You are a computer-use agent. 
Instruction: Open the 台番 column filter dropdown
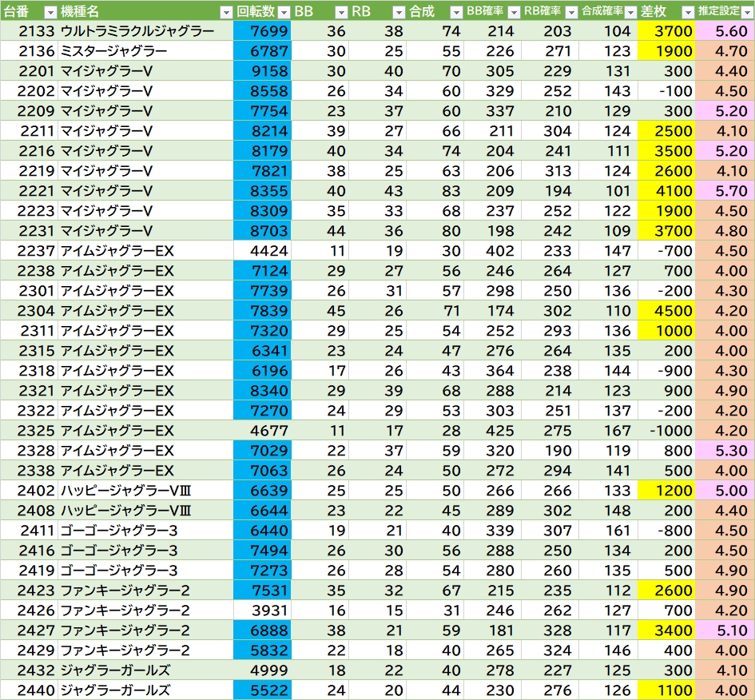tap(50, 13)
